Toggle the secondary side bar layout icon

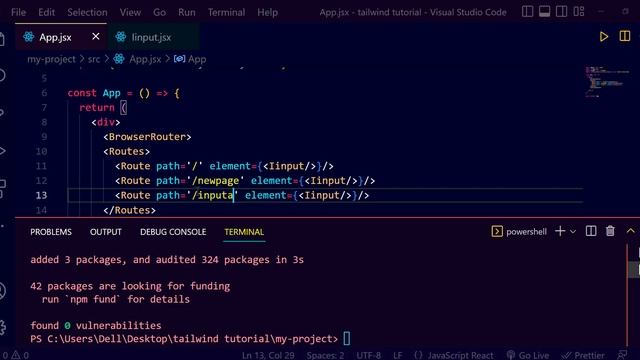(x=562, y=12)
